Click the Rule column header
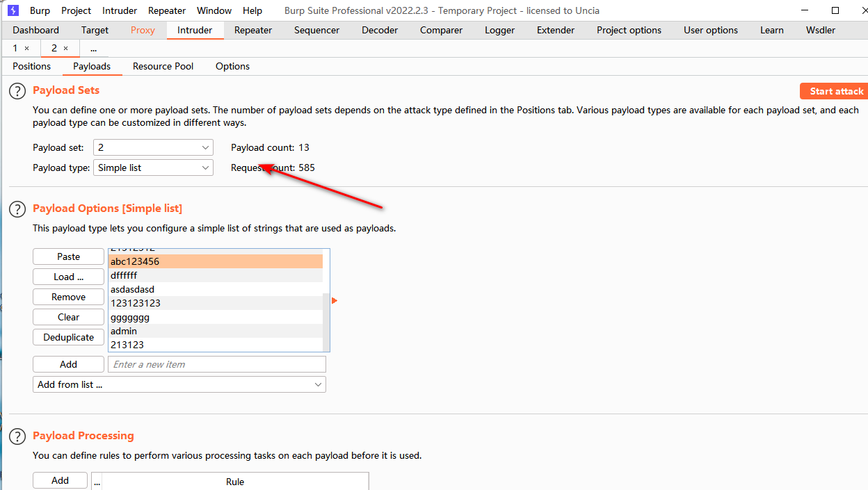Viewport: 868px width, 490px height. click(x=235, y=482)
